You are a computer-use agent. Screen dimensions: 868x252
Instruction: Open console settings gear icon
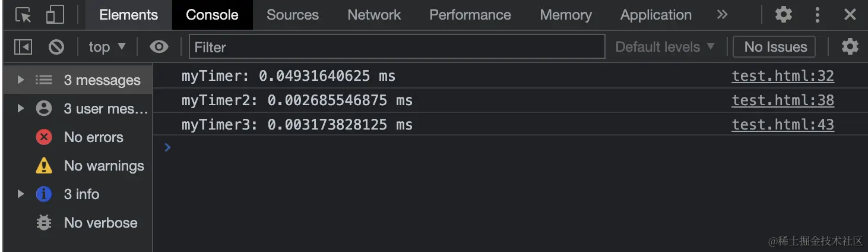coord(850,46)
